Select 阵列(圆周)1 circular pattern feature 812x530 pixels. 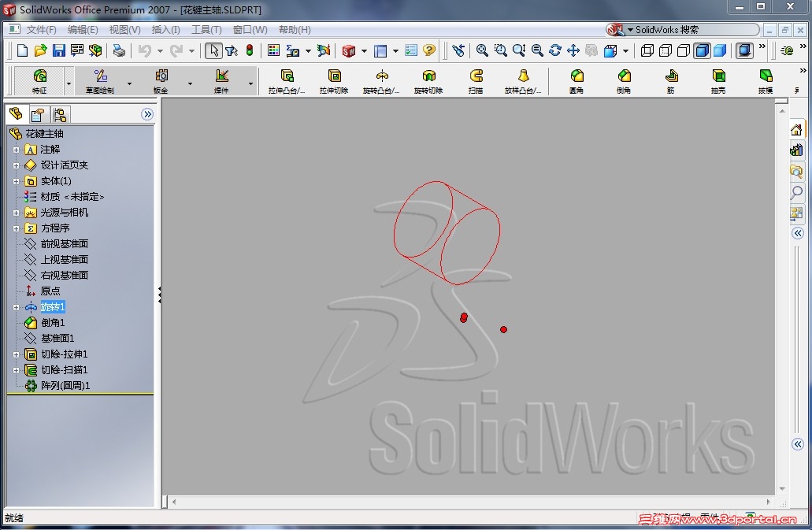tap(65, 386)
